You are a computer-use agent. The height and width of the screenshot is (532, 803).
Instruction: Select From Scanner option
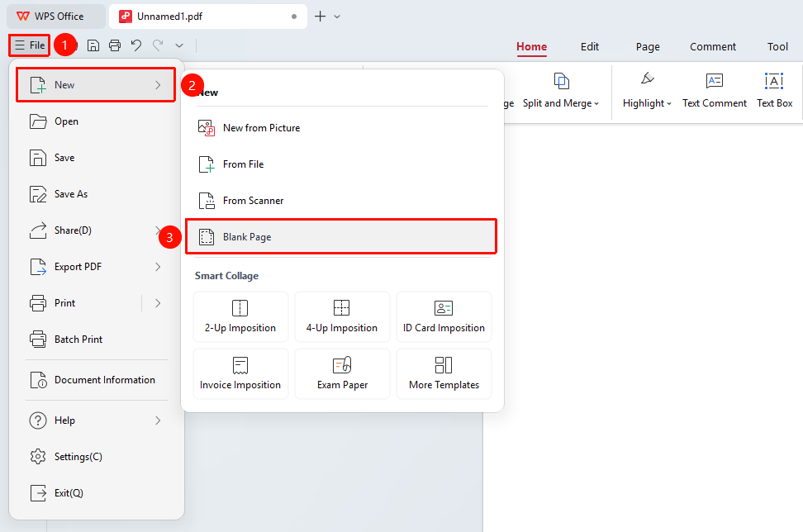coord(341,201)
